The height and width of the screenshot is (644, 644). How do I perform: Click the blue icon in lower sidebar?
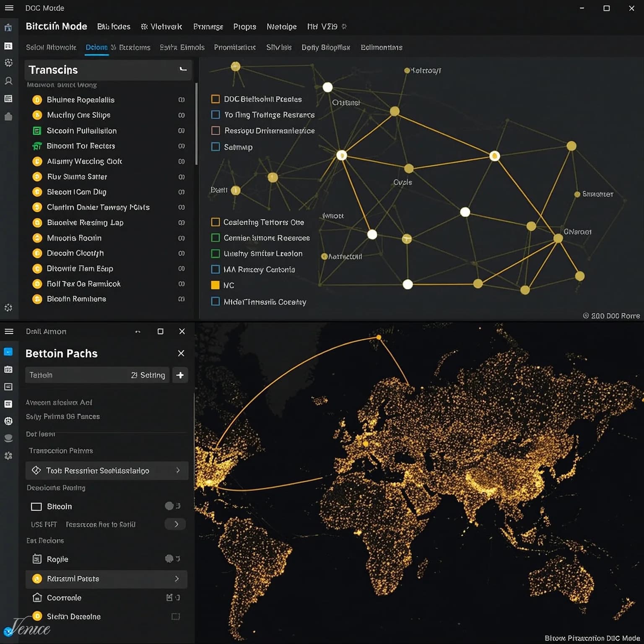click(x=8, y=352)
